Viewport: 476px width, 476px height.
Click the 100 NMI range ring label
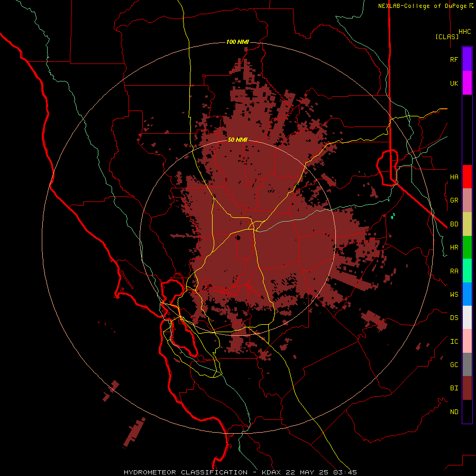click(237, 42)
